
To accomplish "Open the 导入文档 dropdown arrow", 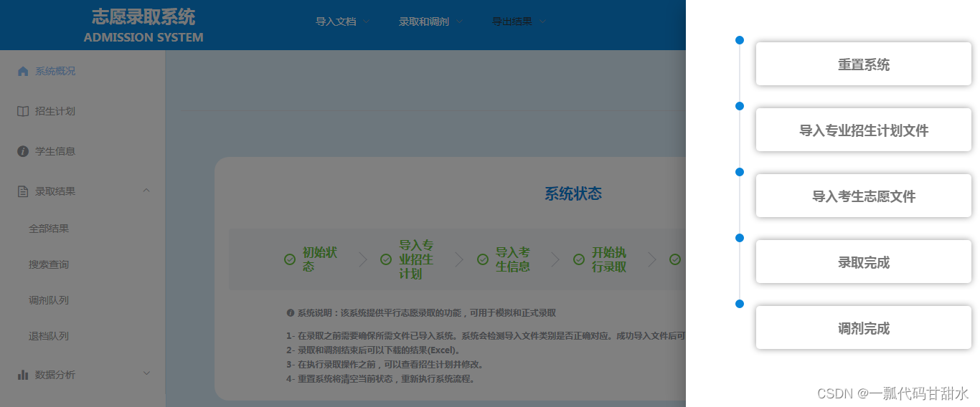I will (366, 21).
